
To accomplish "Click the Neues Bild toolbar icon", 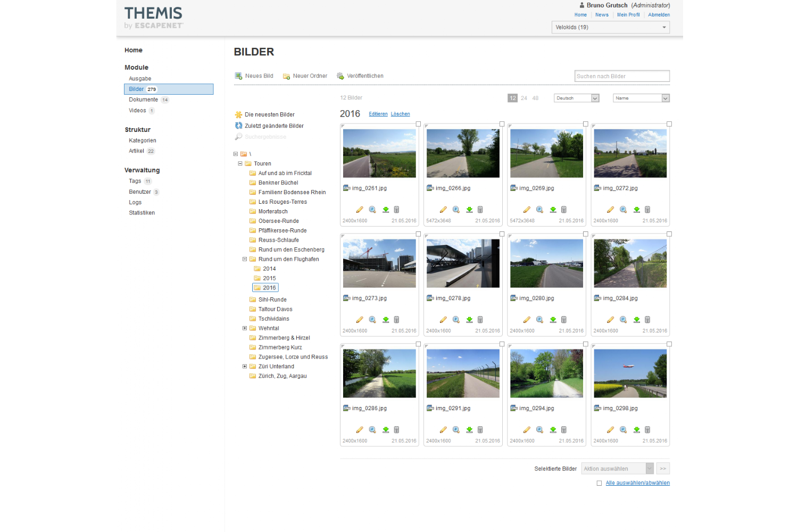I will (x=238, y=76).
